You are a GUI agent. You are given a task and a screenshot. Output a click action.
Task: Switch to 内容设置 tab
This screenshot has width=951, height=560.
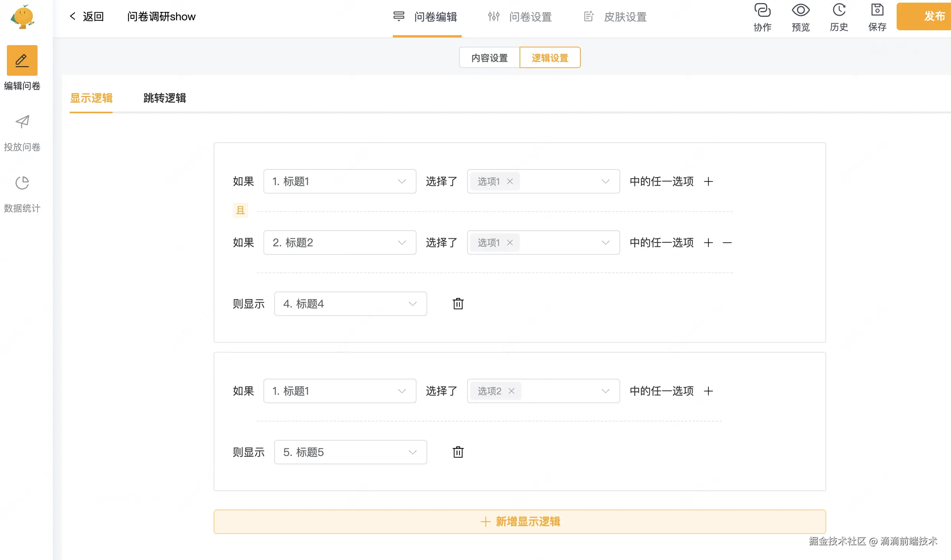coord(489,58)
